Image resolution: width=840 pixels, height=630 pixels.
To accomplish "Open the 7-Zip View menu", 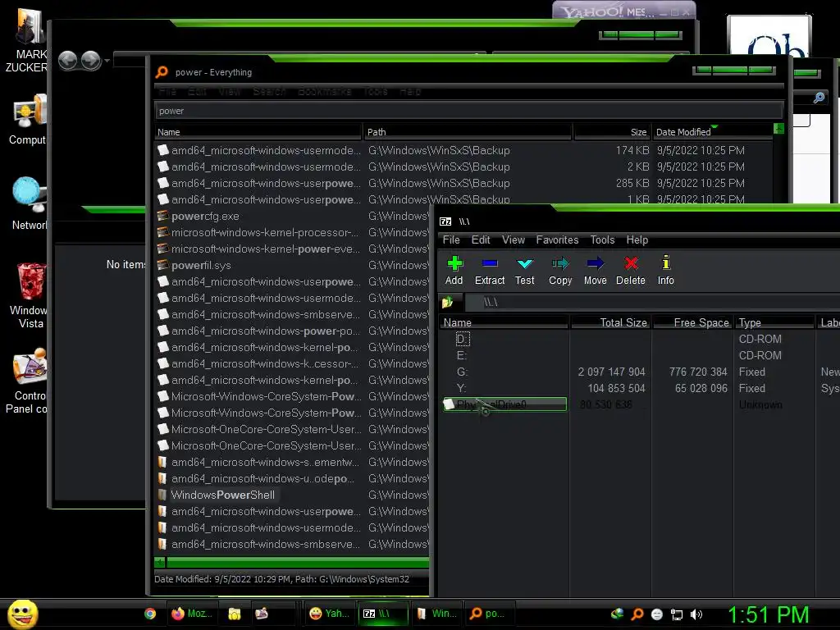I will point(514,240).
